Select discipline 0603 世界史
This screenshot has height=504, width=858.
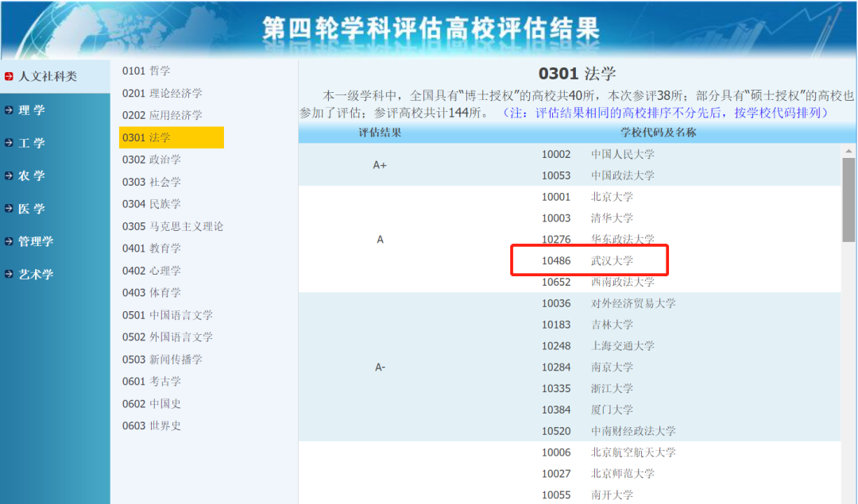pos(152,425)
